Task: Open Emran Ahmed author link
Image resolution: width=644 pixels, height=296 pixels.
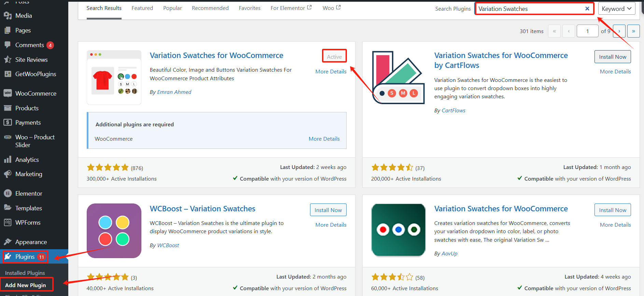Action: (x=174, y=92)
